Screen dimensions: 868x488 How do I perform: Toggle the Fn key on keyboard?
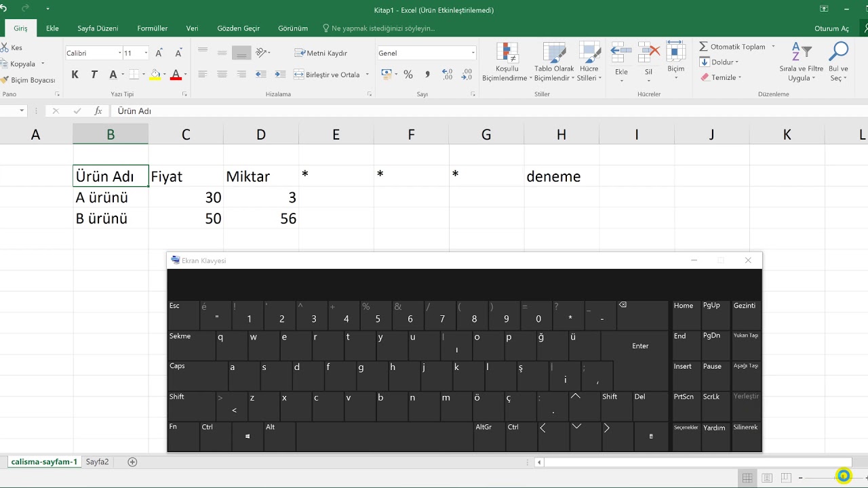(183, 437)
